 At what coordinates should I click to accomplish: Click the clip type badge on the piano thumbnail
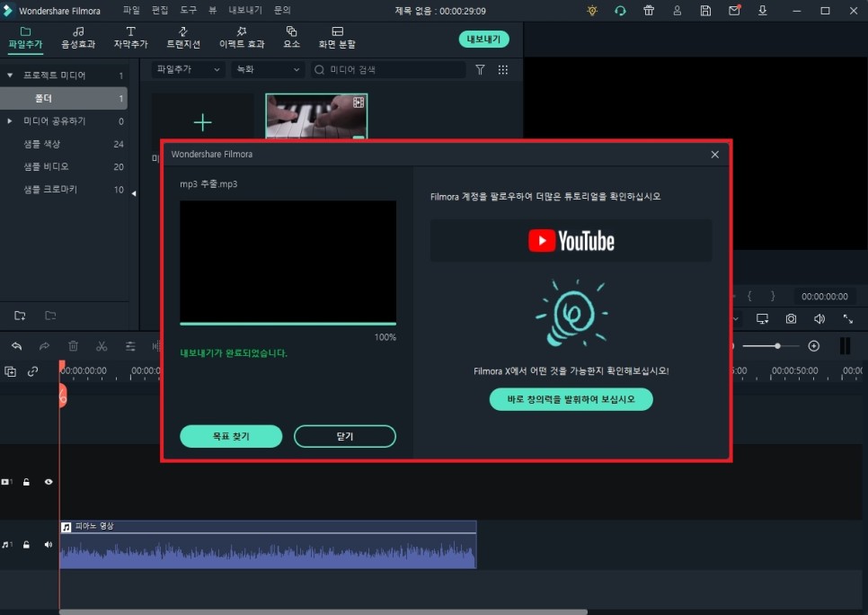[359, 102]
